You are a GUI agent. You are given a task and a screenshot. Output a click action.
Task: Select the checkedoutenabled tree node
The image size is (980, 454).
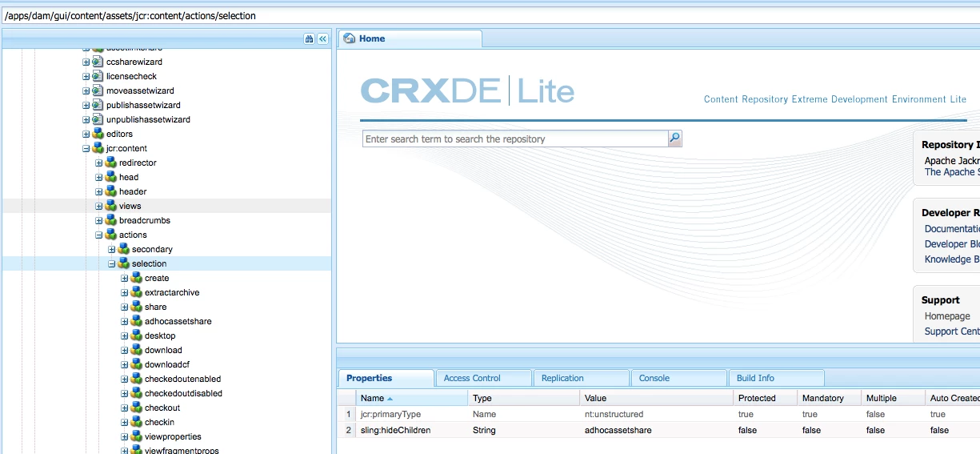182,379
